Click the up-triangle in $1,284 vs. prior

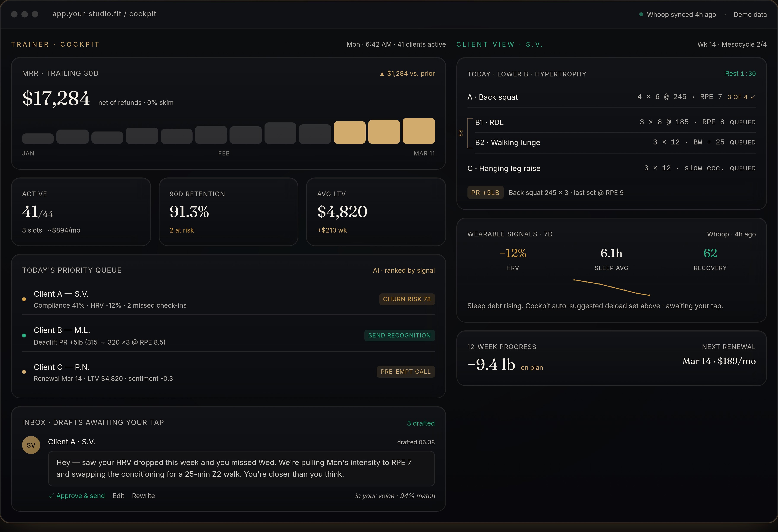coord(382,74)
